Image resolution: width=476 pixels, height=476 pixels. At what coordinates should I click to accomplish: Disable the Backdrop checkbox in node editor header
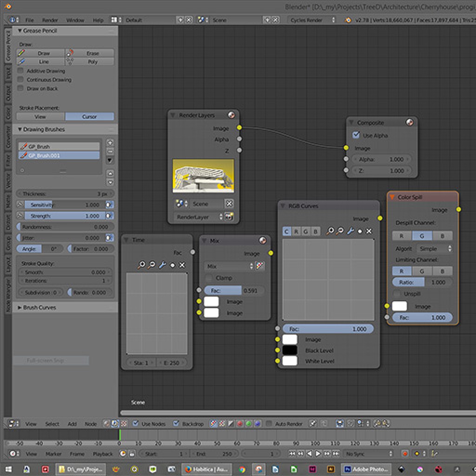(x=175, y=423)
